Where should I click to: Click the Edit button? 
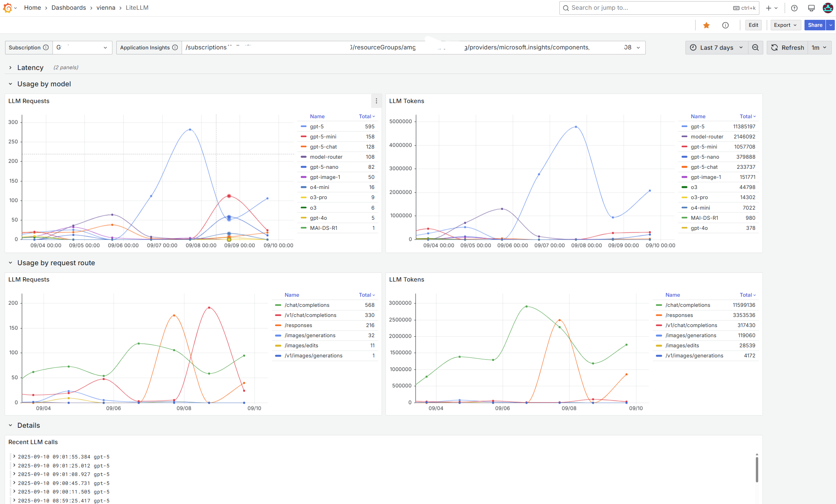click(753, 25)
